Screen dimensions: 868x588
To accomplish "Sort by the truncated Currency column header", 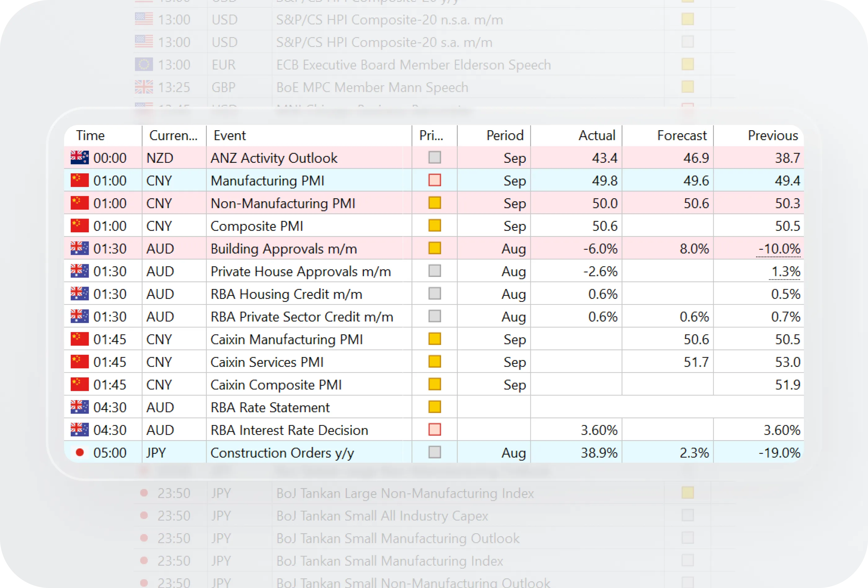I will click(x=174, y=135).
